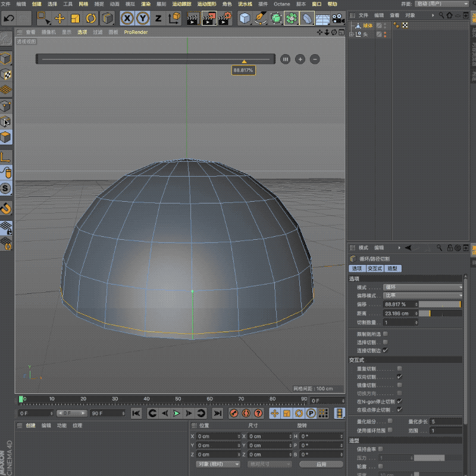Open the ProRender viewport menu
The width and height of the screenshot is (476, 476).
tap(136, 32)
